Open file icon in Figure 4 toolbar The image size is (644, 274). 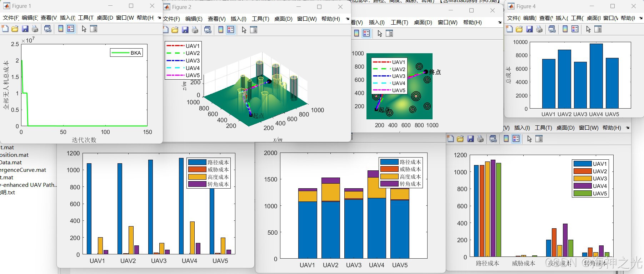pyautogui.click(x=519, y=29)
